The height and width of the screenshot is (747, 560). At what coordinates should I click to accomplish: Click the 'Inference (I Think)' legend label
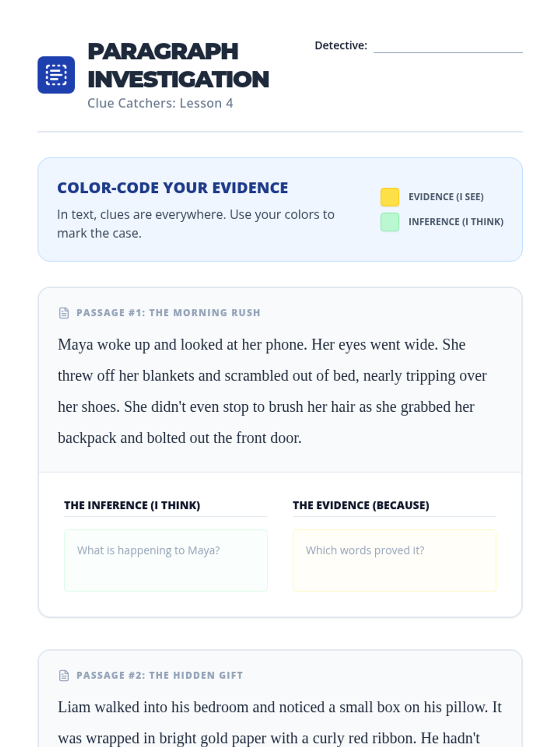pyautogui.click(x=455, y=222)
